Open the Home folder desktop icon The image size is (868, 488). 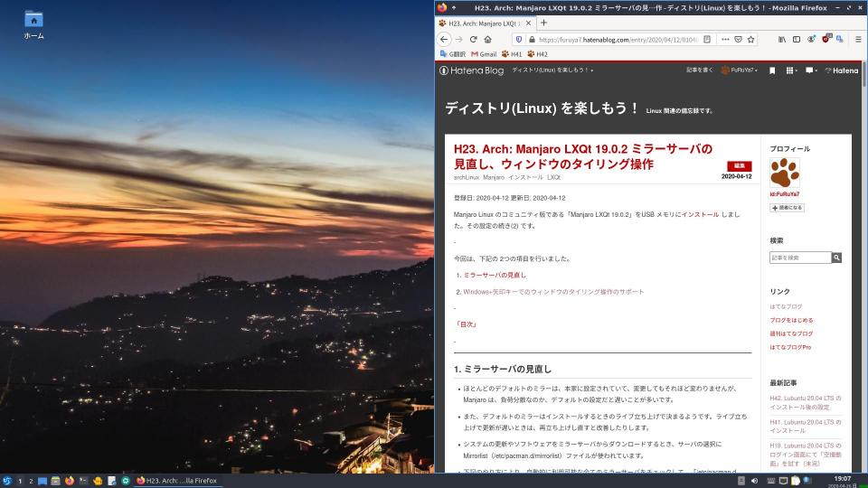click(x=33, y=25)
